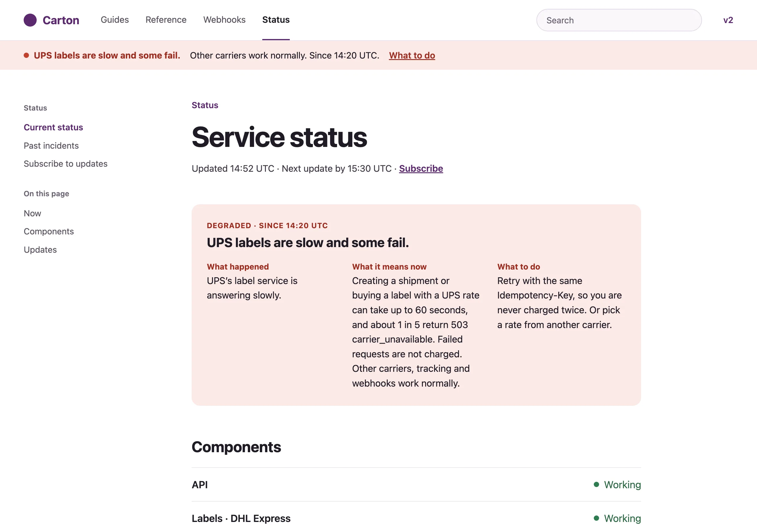
Task: Click the Carton brand name
Action: coord(61,20)
